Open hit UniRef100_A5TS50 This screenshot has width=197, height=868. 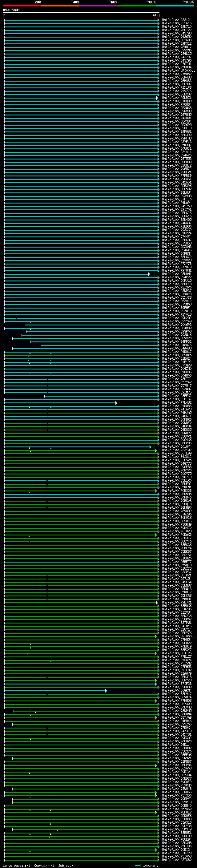177,796
